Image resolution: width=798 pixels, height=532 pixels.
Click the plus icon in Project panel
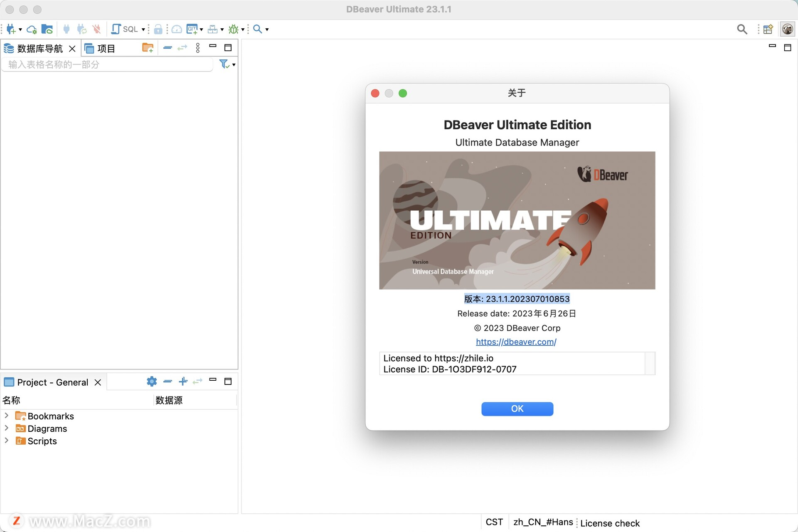(x=183, y=381)
